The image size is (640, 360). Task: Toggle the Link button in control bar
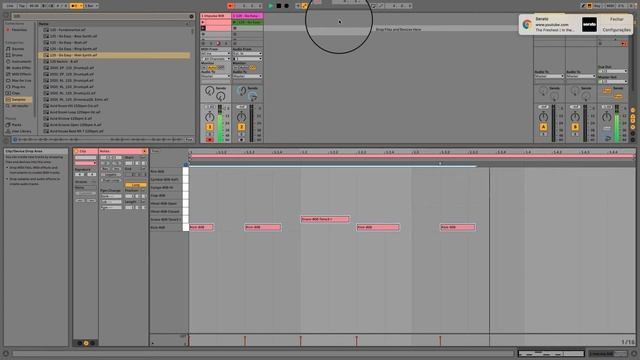9,6
